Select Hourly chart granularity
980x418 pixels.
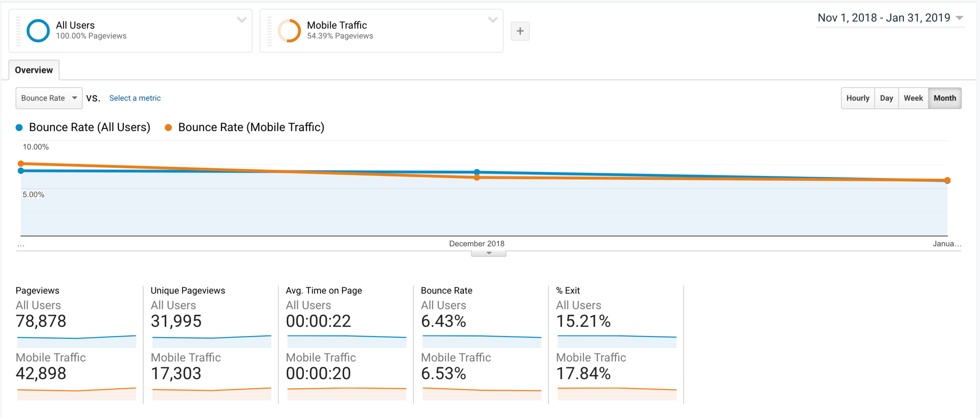(x=858, y=98)
